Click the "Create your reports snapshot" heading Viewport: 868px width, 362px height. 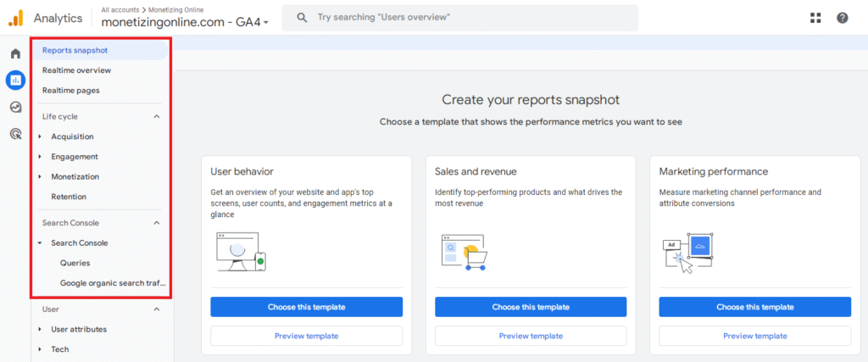tap(531, 100)
